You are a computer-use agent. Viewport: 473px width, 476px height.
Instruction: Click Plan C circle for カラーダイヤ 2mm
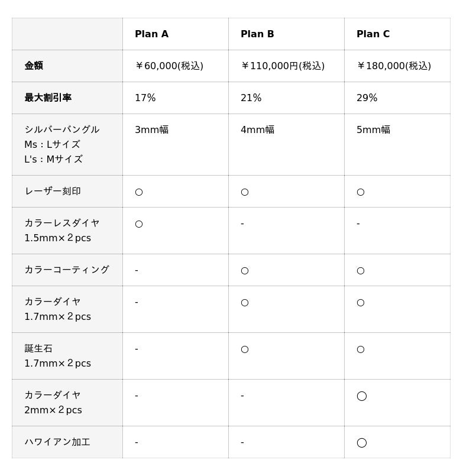pyautogui.click(x=362, y=396)
